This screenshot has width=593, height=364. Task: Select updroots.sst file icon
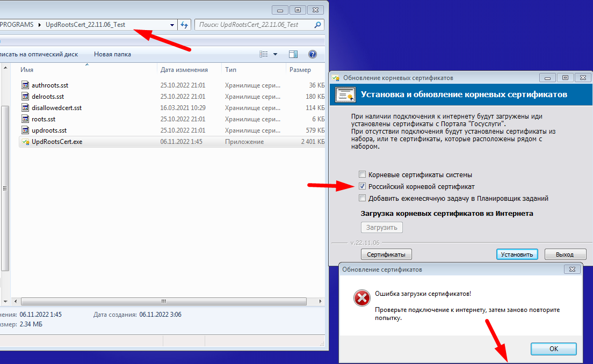pos(25,130)
